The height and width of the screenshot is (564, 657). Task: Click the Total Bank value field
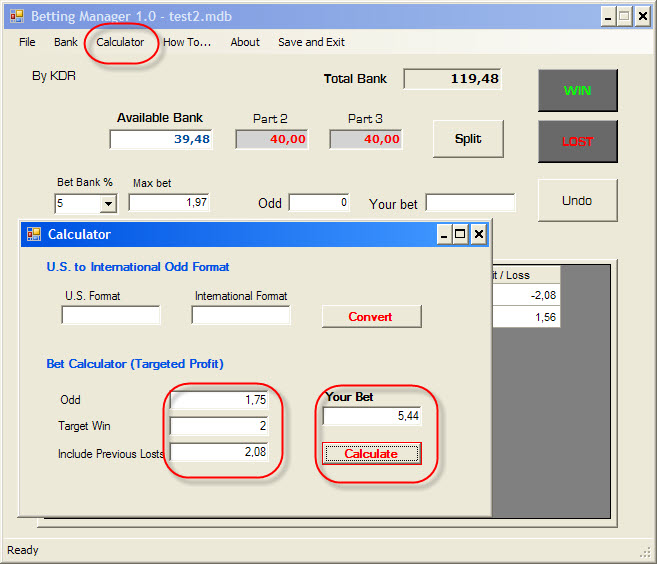coord(452,79)
